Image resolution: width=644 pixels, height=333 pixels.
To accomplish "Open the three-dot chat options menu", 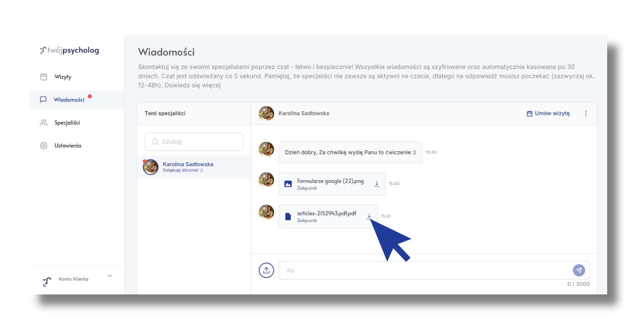I will click(586, 113).
